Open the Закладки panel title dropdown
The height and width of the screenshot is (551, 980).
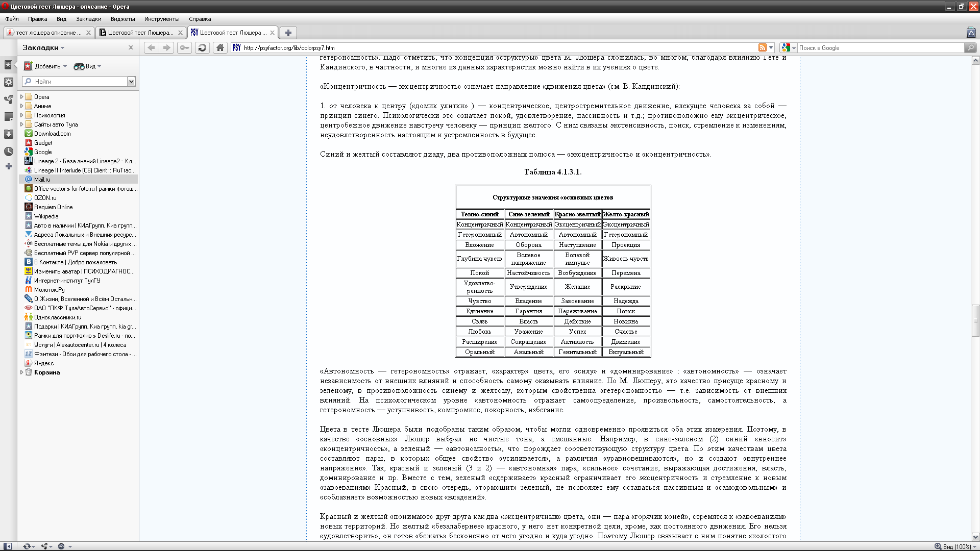tap(43, 47)
